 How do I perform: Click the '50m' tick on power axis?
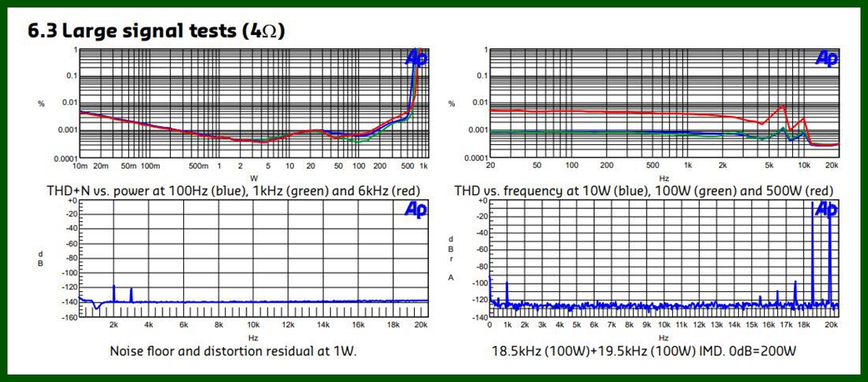click(128, 166)
